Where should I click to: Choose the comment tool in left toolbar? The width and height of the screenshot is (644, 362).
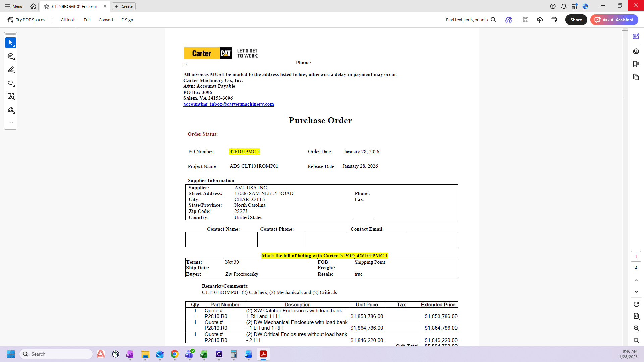tap(11, 56)
